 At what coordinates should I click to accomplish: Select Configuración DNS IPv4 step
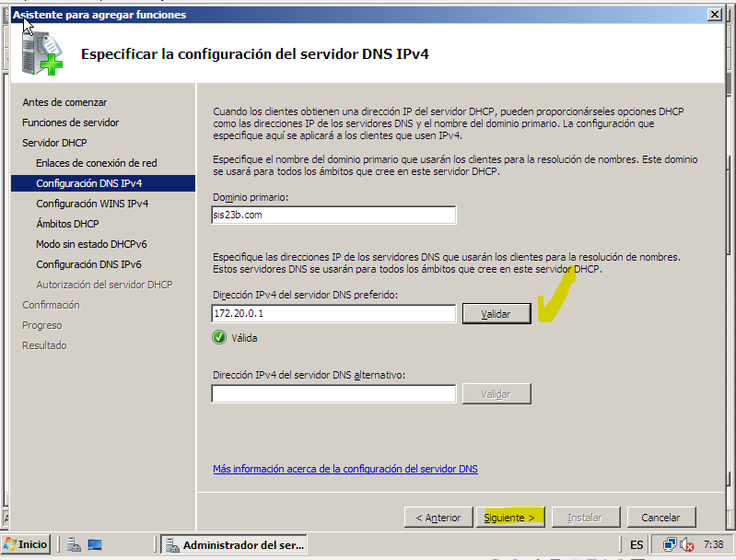(103, 183)
